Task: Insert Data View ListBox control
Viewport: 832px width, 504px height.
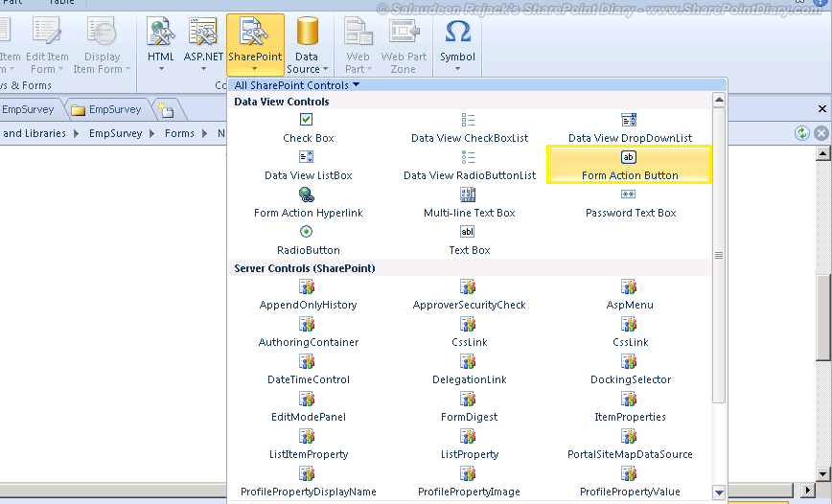Action: point(309,166)
